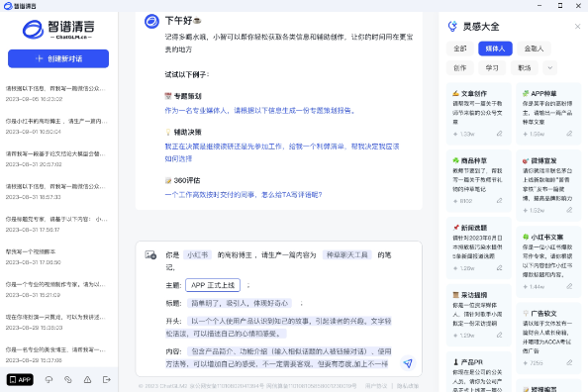588x392 pixels.
Task: Open the 新闻选题 inspiration card
Action: tap(478, 247)
